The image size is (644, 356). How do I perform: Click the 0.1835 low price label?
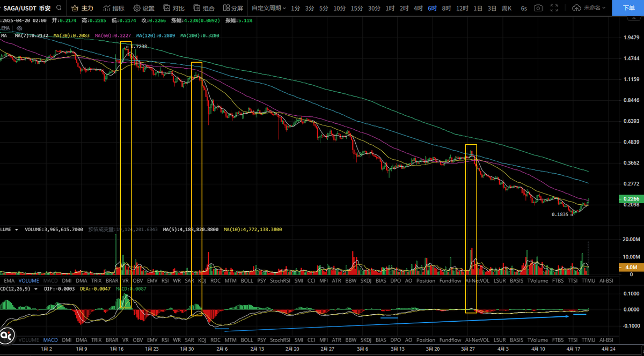tap(559, 214)
